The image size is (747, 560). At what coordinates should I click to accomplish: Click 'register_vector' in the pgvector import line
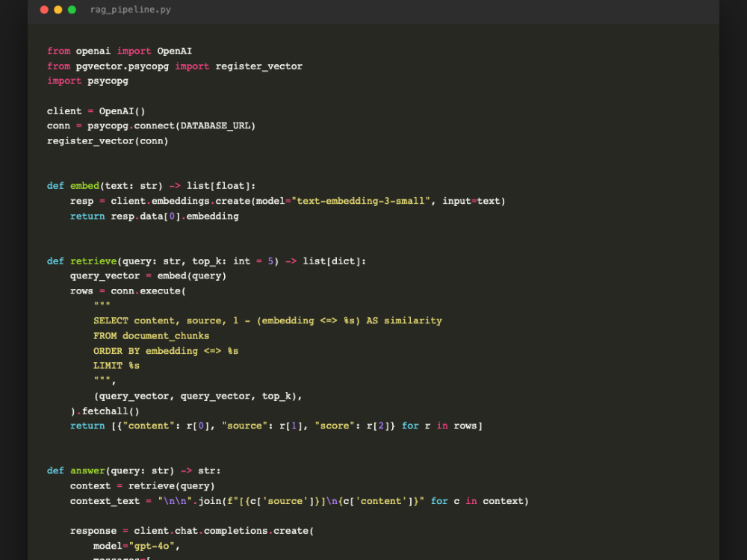258,66
